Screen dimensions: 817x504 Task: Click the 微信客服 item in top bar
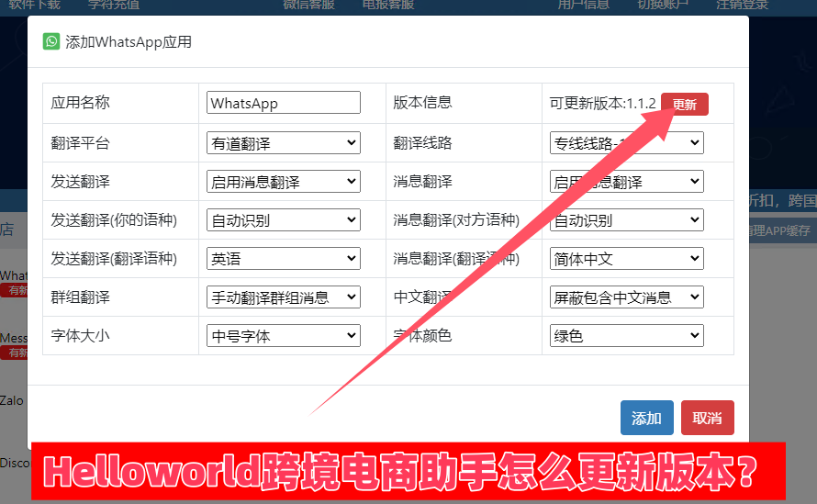pos(308,5)
